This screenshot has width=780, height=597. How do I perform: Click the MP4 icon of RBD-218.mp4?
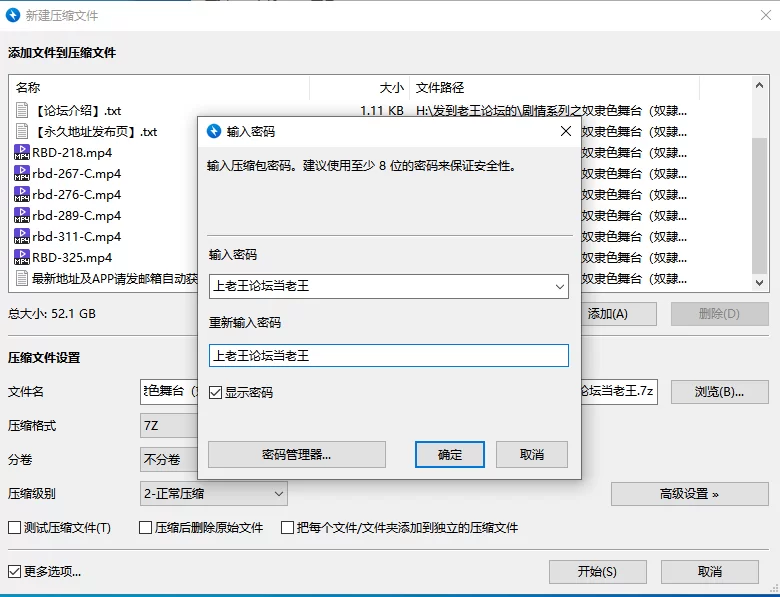(22, 152)
